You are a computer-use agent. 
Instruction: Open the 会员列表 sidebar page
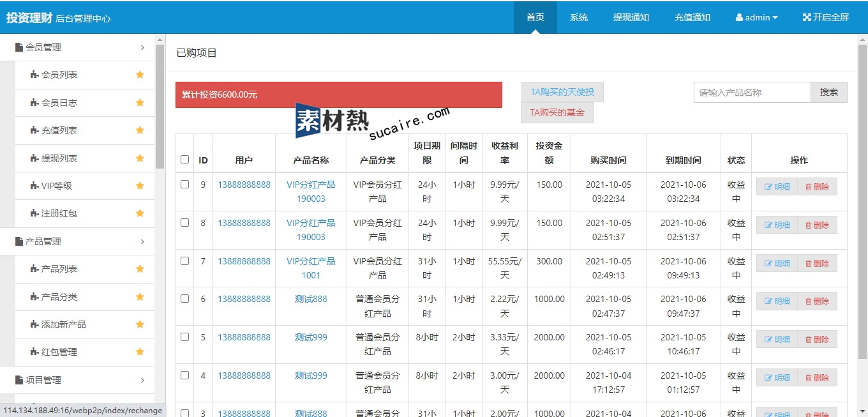click(x=59, y=75)
